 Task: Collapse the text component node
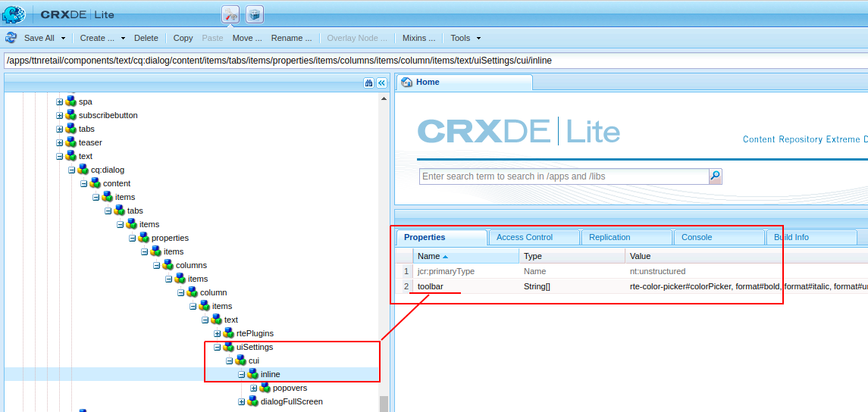tap(60, 156)
